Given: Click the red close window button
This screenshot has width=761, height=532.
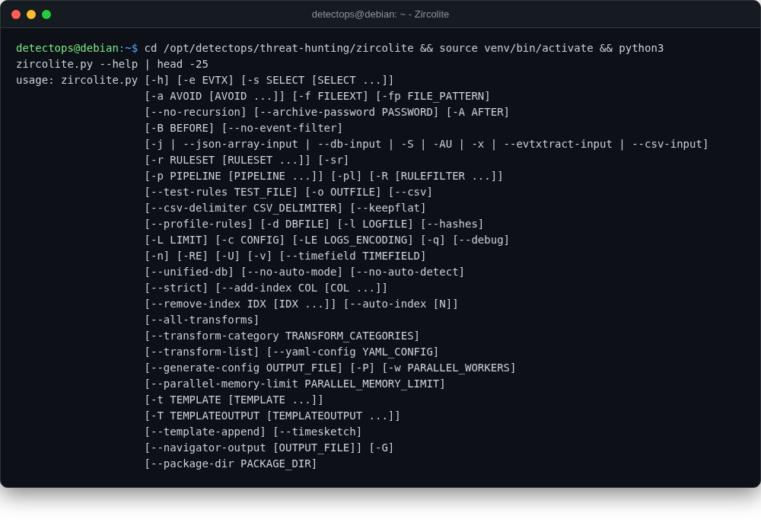Looking at the screenshot, I should (16, 14).
